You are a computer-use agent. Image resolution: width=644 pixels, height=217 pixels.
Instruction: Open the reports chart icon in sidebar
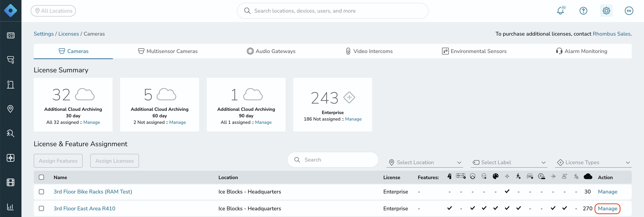pos(11,207)
